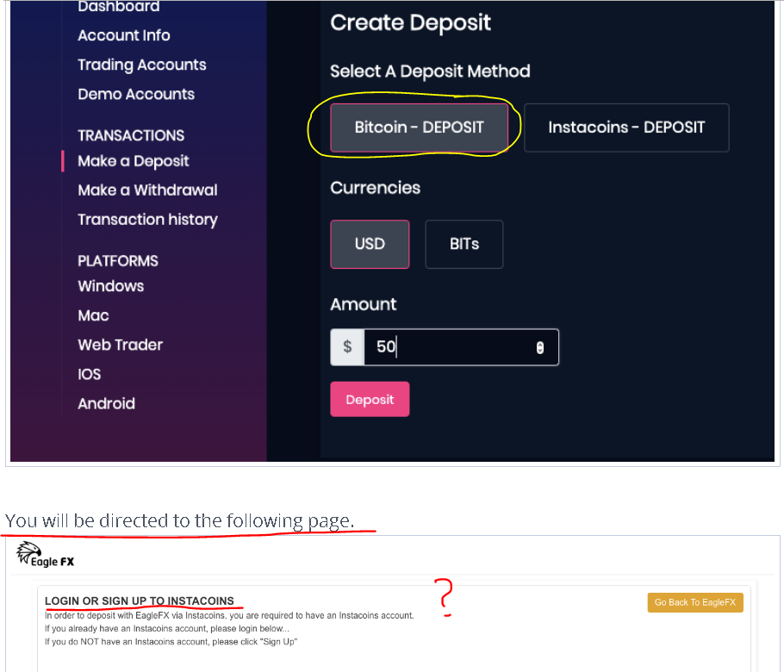
Task: Click the dollar sign prefix in Amount
Action: [347, 347]
